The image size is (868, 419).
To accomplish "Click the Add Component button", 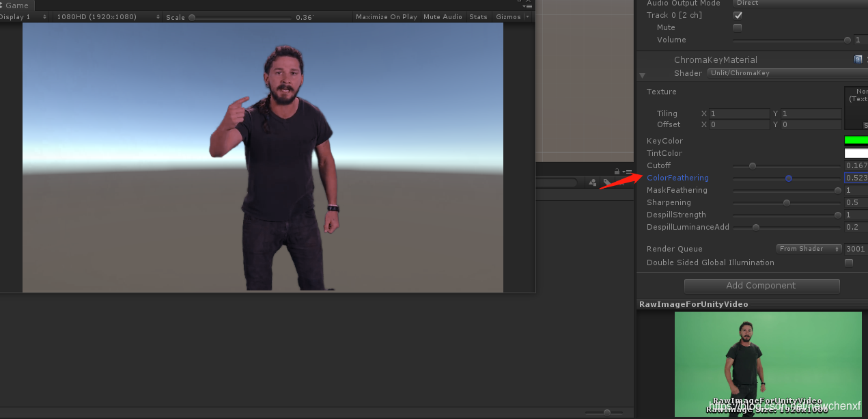I will 761,286.
